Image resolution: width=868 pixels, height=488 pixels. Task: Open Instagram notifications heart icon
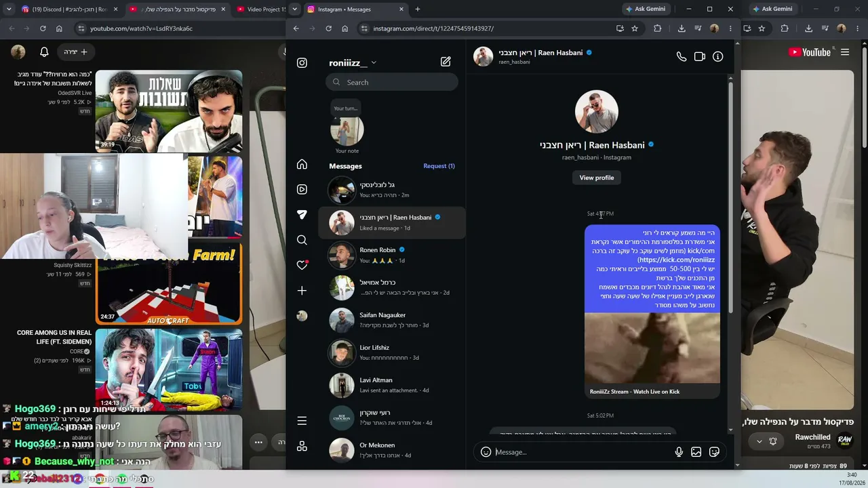[x=302, y=265]
